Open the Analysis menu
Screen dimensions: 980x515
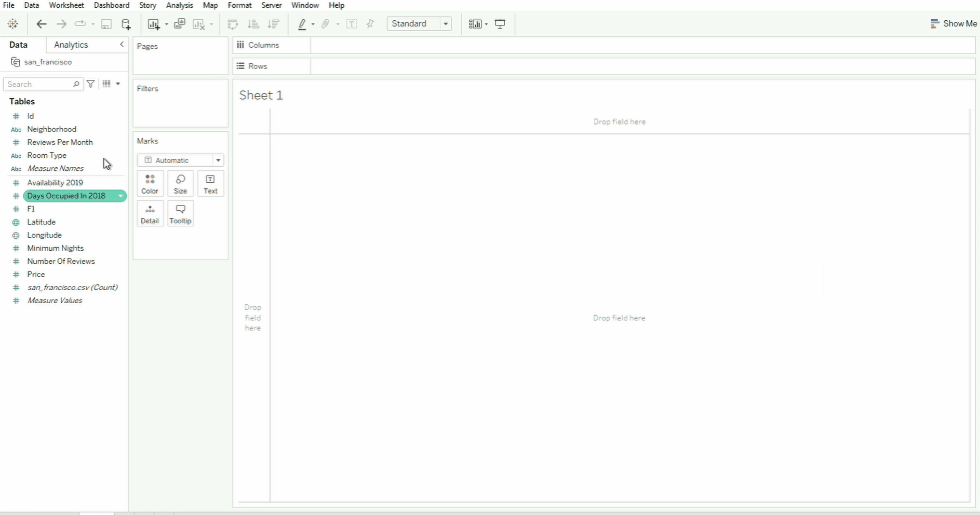pyautogui.click(x=180, y=5)
